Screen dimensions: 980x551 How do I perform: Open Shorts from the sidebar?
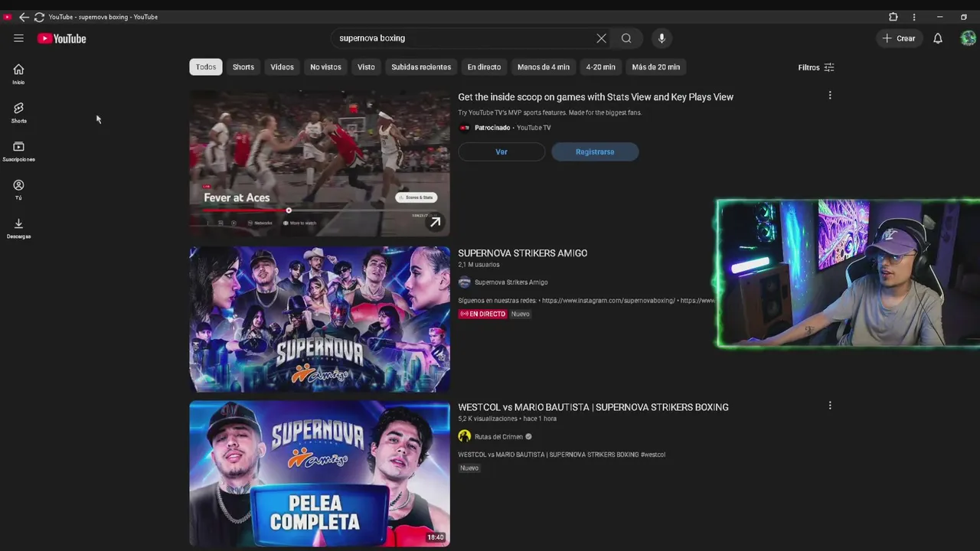(x=18, y=112)
